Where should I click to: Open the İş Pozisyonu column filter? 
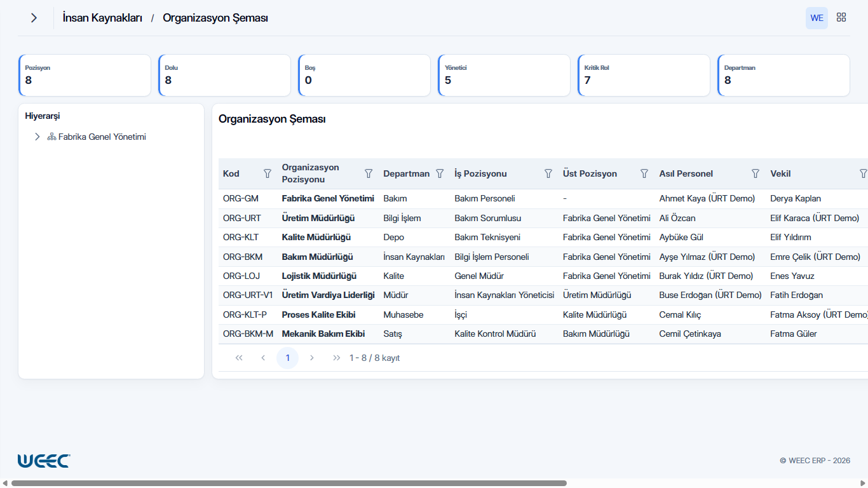tap(548, 173)
